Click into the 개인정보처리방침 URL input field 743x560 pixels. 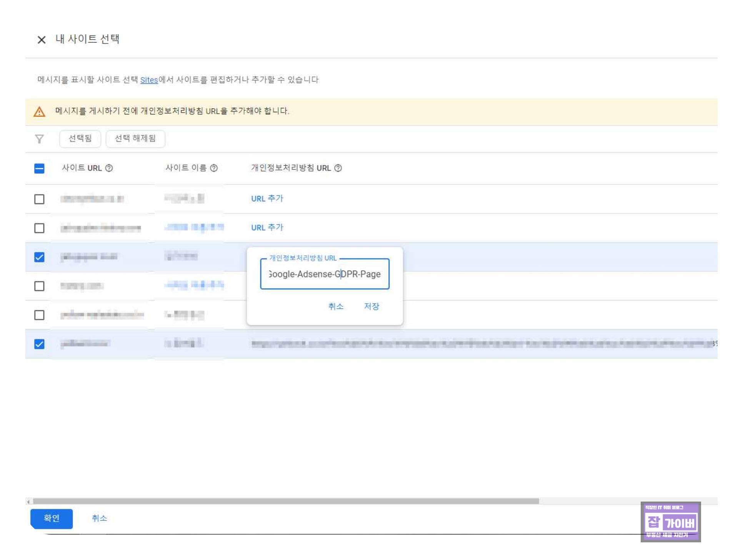(x=324, y=274)
